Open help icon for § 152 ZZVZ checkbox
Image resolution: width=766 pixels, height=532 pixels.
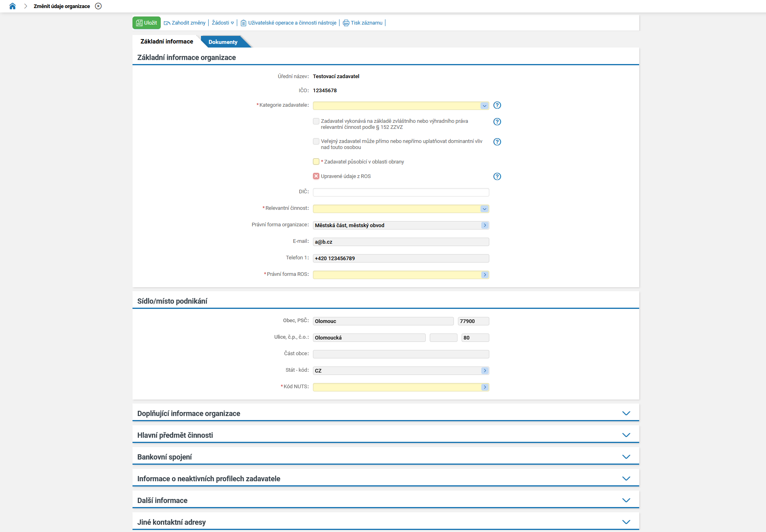tap(497, 122)
